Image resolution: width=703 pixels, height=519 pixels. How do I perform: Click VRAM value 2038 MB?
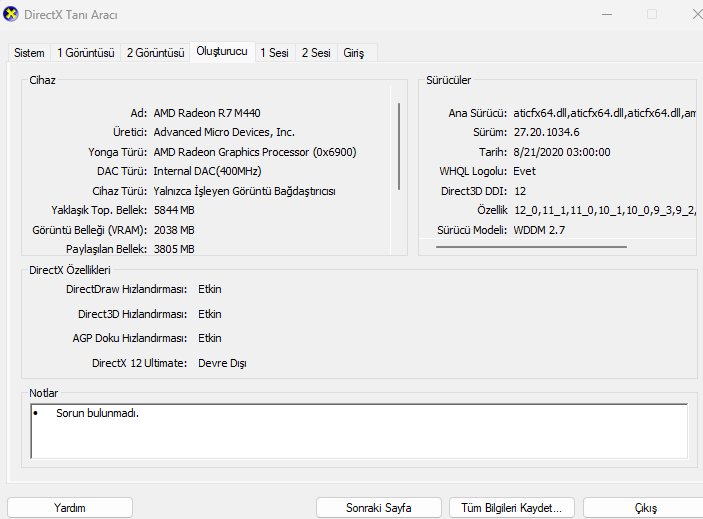click(174, 230)
